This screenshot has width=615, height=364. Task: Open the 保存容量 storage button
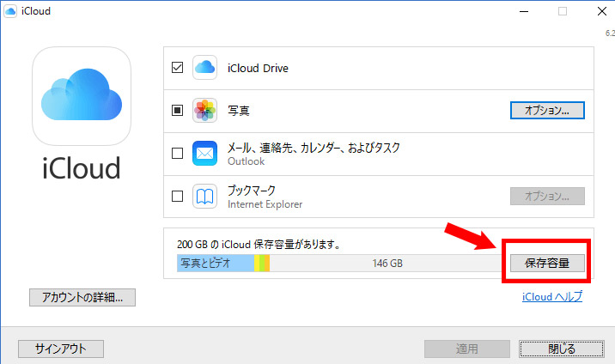(x=547, y=263)
